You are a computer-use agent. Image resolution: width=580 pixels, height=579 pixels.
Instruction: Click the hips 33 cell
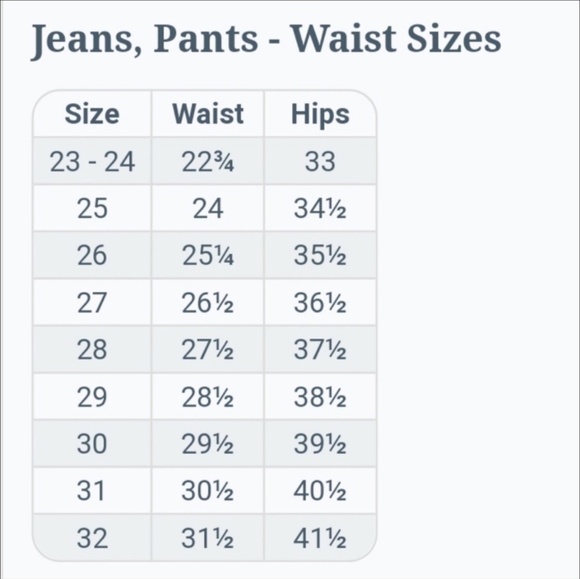click(320, 161)
